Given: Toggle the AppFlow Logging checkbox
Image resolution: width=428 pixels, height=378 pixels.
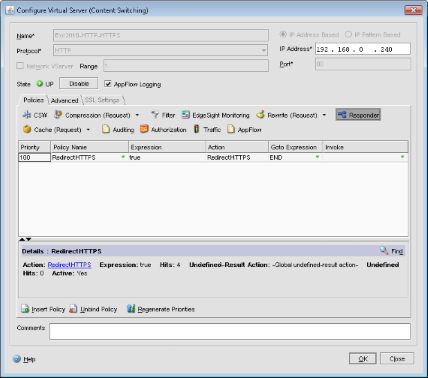Looking at the screenshot, I should click(x=108, y=84).
